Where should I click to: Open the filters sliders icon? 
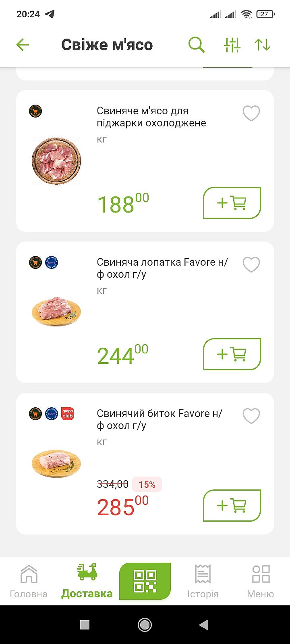(x=232, y=45)
